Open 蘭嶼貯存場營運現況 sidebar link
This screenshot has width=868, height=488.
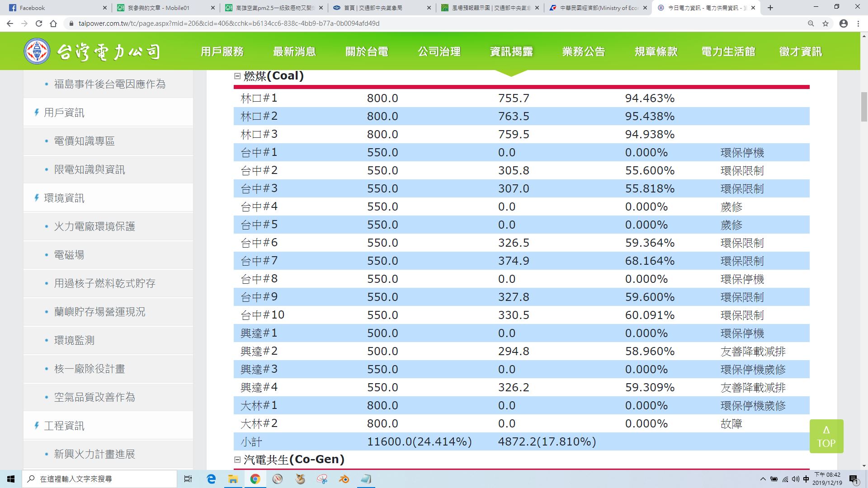pos(99,312)
